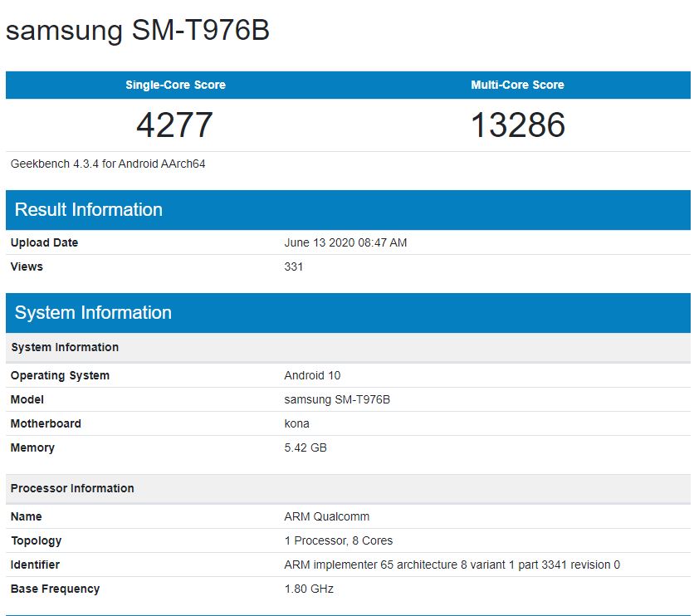694x616 pixels.
Task: Click the single-core value 4277
Action: point(175,125)
